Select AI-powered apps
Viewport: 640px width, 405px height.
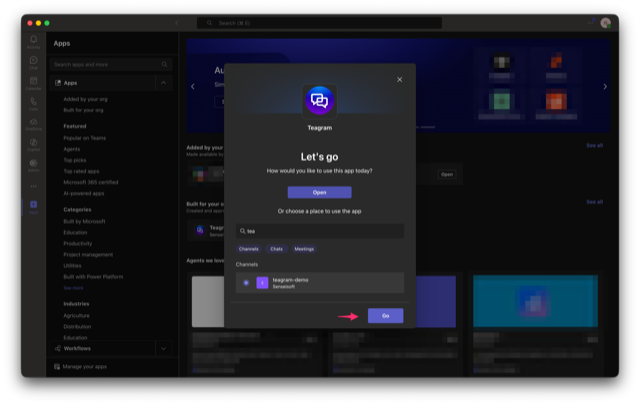click(x=84, y=193)
